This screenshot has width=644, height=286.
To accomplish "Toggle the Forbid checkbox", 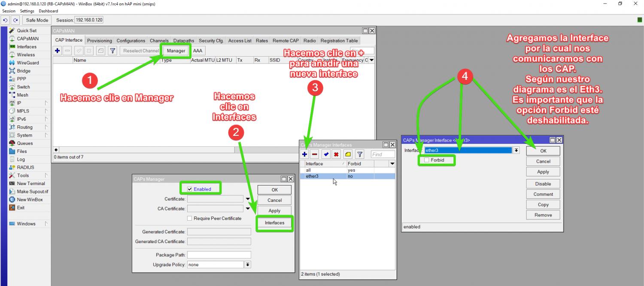I will tap(426, 160).
